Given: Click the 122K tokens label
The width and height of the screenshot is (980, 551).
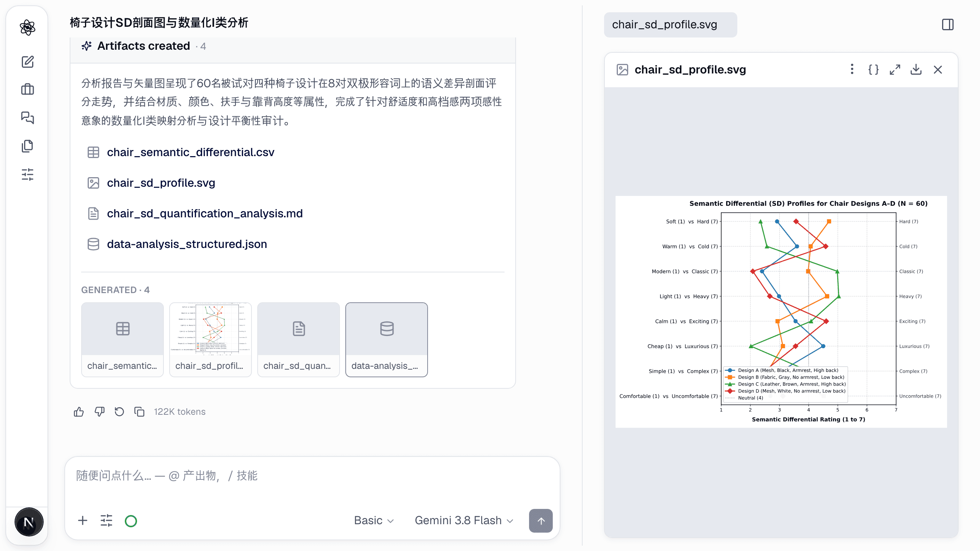Looking at the screenshot, I should tap(180, 412).
